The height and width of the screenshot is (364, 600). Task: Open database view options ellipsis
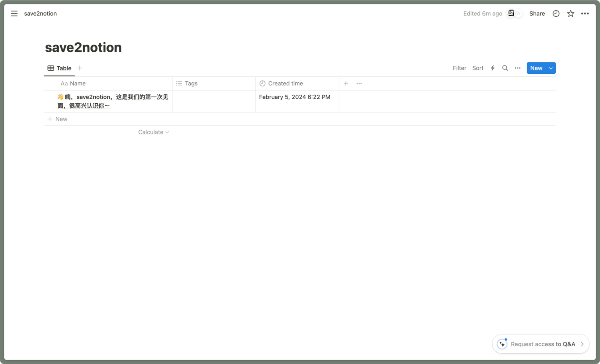(517, 68)
